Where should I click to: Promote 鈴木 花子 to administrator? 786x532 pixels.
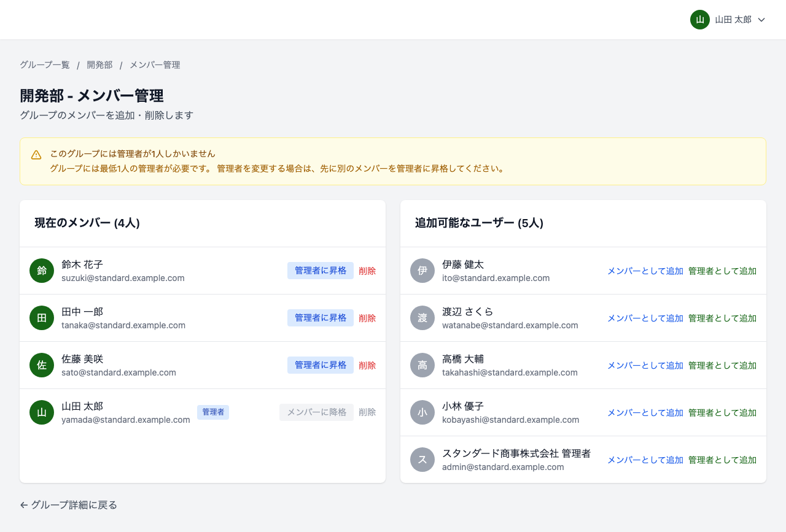point(320,271)
